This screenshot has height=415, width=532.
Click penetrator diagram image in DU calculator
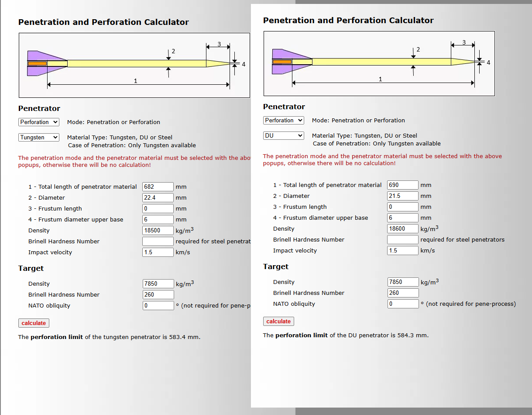coord(379,63)
